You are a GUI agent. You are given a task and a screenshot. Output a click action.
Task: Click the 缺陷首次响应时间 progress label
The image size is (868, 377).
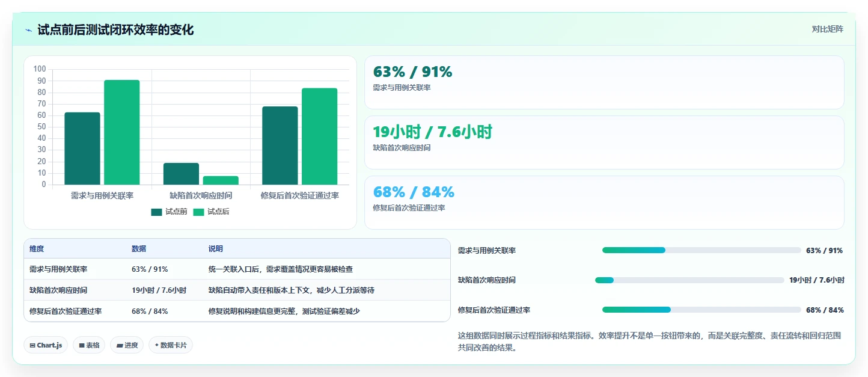coord(487,280)
